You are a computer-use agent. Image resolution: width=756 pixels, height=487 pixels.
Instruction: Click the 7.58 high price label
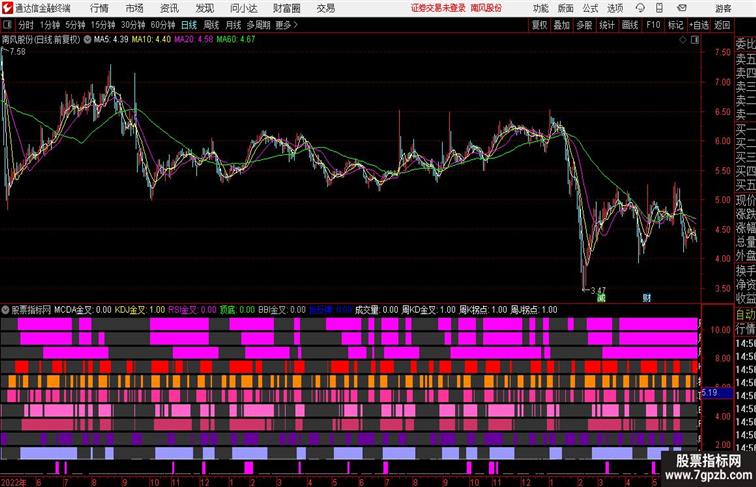(17, 52)
